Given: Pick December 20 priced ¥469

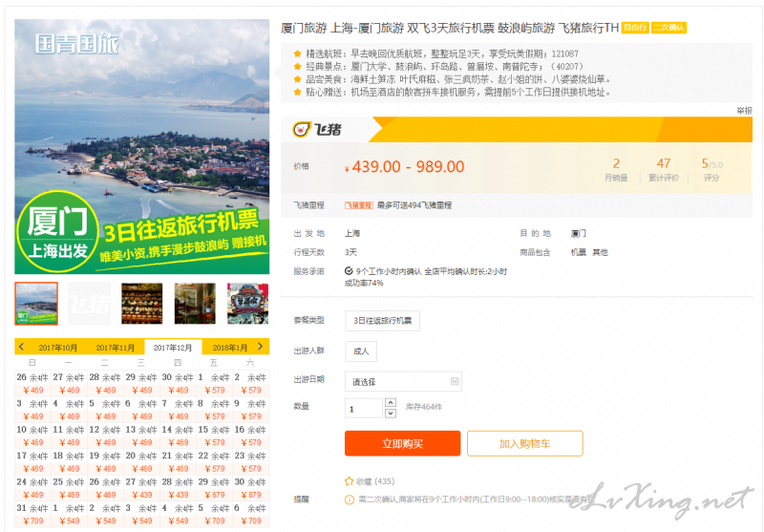Looking at the screenshot, I should 141,462.
